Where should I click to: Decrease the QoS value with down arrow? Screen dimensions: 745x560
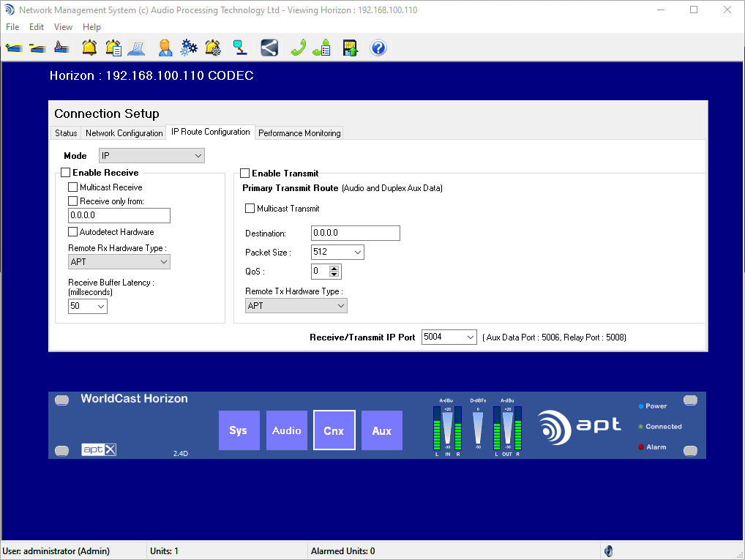334,275
